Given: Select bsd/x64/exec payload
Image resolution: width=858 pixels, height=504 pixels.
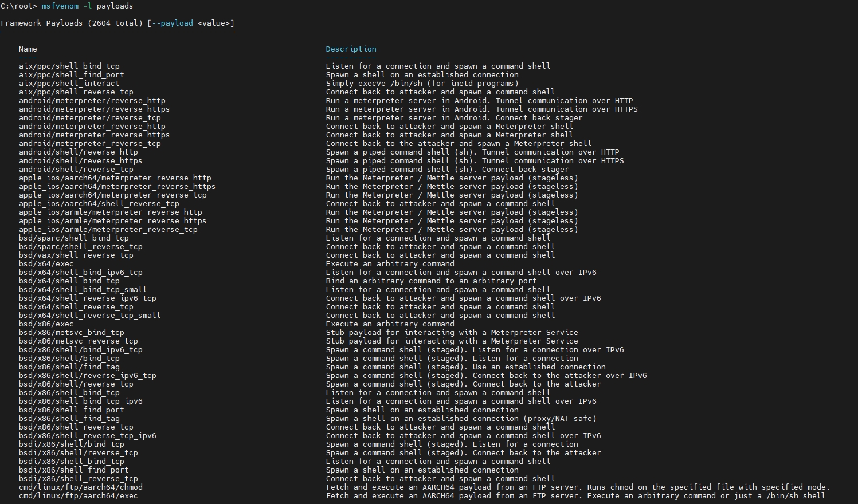Looking at the screenshot, I should [46, 264].
